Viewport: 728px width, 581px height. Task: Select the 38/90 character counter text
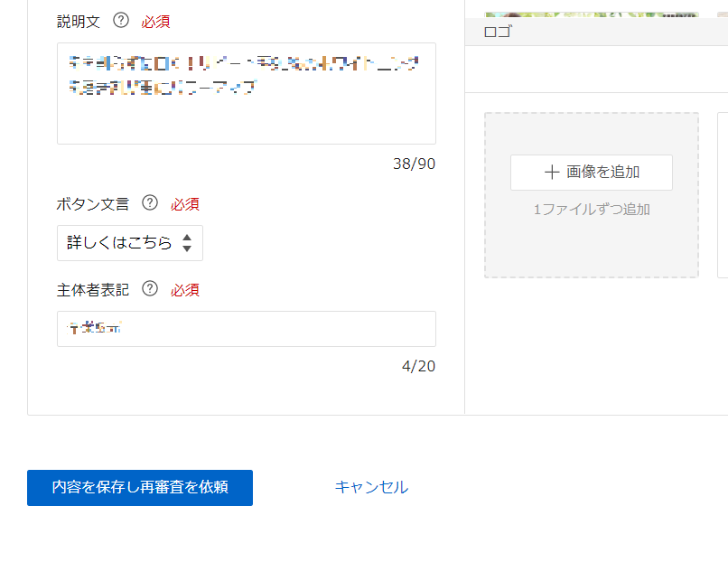[x=415, y=164]
